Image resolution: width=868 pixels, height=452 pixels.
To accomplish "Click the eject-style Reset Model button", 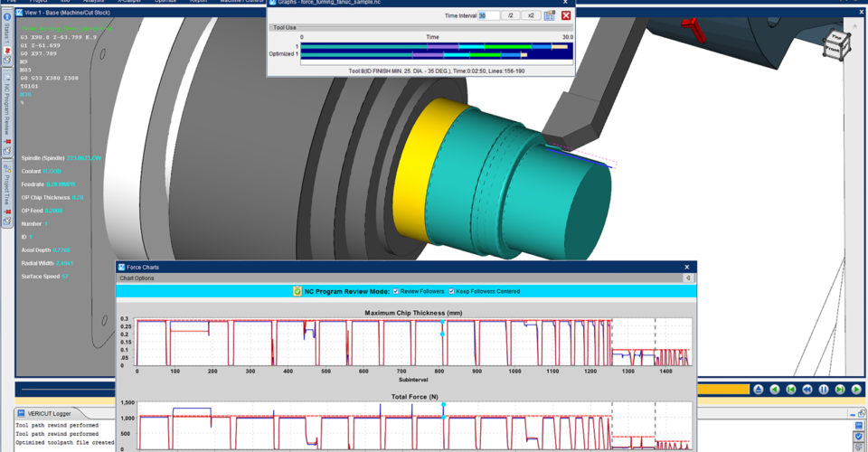I will (759, 390).
